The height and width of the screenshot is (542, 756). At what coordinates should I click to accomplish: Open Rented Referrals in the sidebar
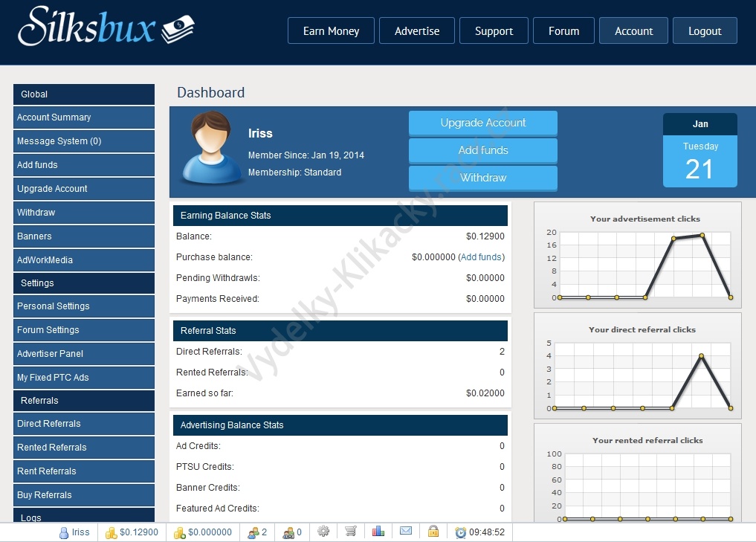point(84,447)
